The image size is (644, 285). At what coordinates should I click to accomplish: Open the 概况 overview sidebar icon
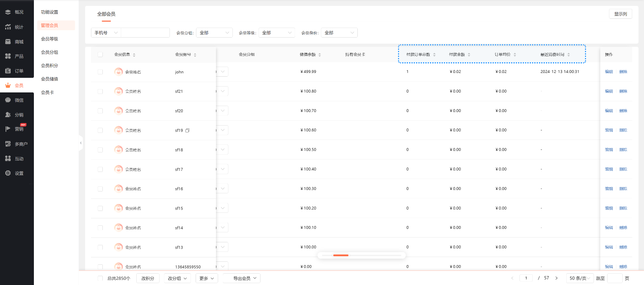click(8, 12)
